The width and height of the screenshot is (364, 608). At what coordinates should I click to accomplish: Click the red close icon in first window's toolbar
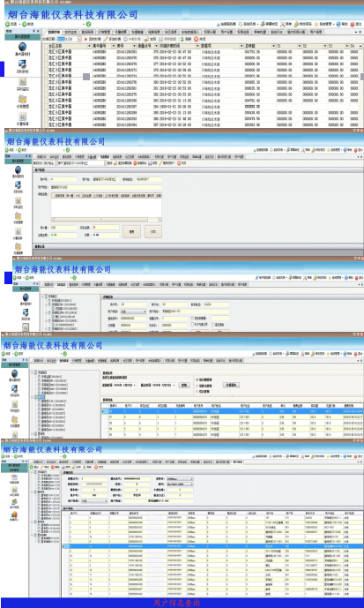click(196, 39)
